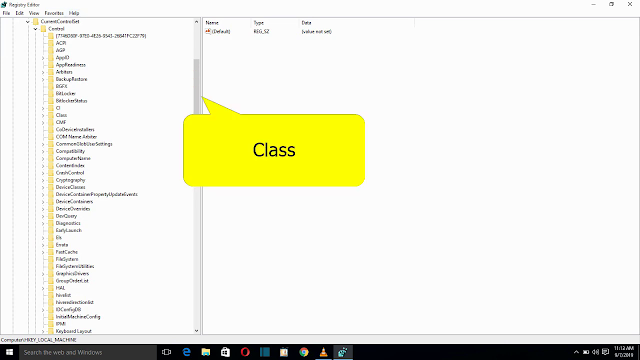Click the Search the web and Windows box
Image resolution: width=640 pixels, height=360 pixels.
pyautogui.click(x=88, y=352)
